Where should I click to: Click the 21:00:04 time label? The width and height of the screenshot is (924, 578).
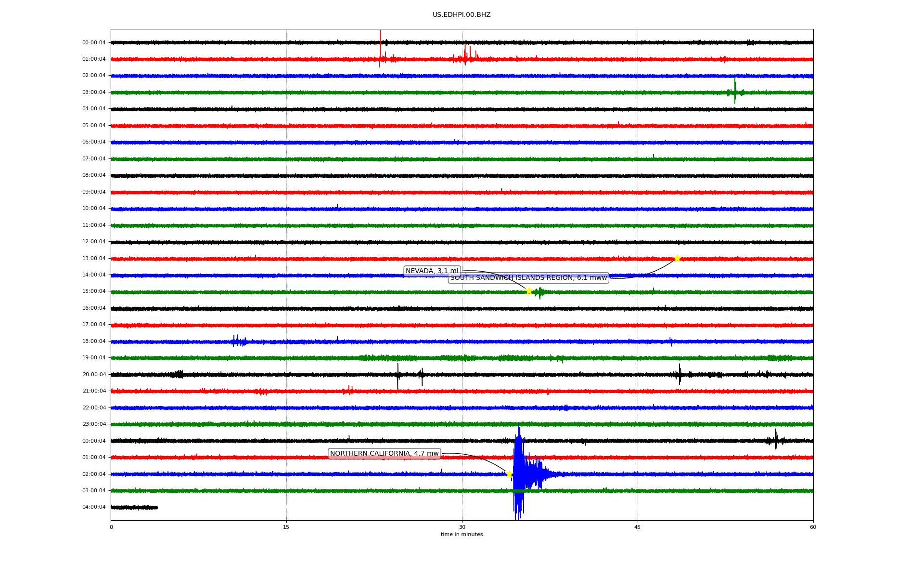click(x=94, y=391)
